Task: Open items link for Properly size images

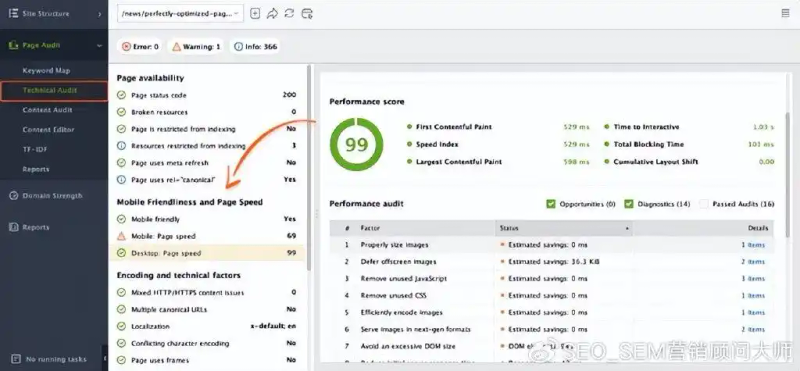Action: (753, 245)
